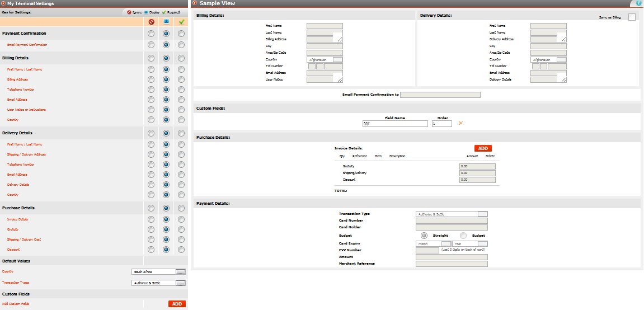The width and height of the screenshot is (644, 310).
Task: Open the Card Expiry Month dropdown
Action: (x=433, y=243)
